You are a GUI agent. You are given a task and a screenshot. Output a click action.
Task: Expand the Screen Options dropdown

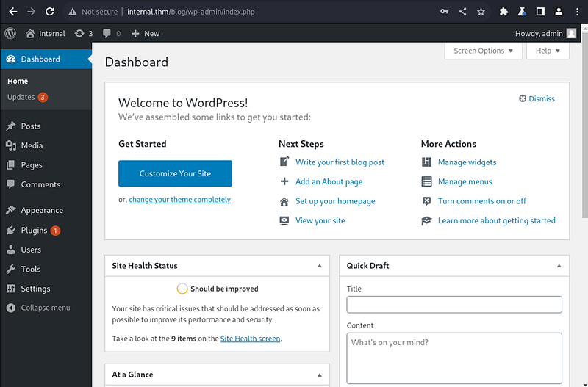click(483, 51)
